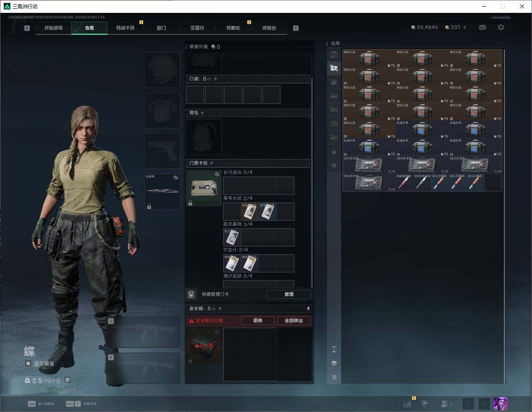Click the backpack equipment slot
Viewport: 532px width, 412px height.
[204, 137]
